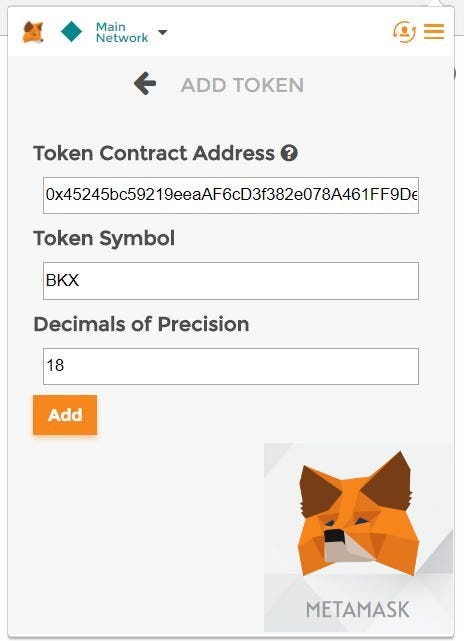Click the MetaMask fox logo in header
This screenshot has height=641, width=464.
33,32
